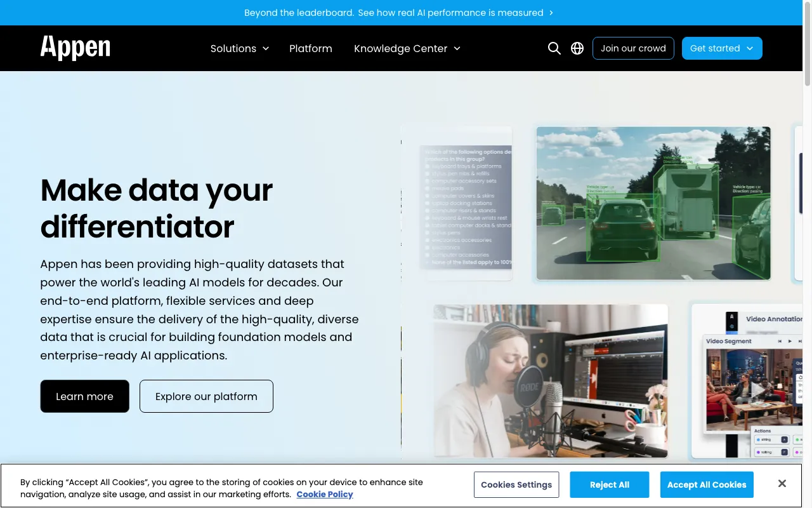Click the vehicle annotation highway image

(x=653, y=203)
